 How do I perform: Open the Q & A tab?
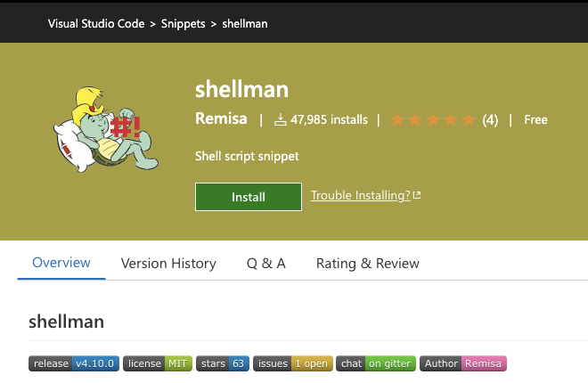266,263
